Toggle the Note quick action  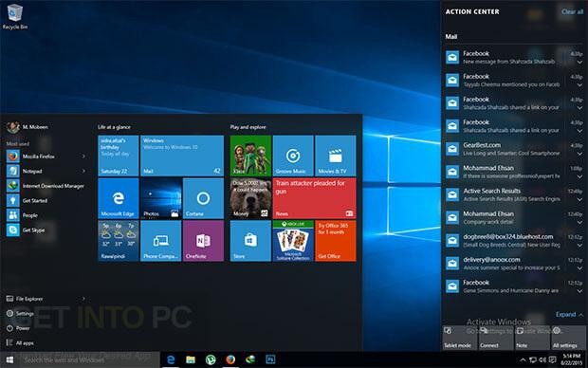tap(532, 338)
